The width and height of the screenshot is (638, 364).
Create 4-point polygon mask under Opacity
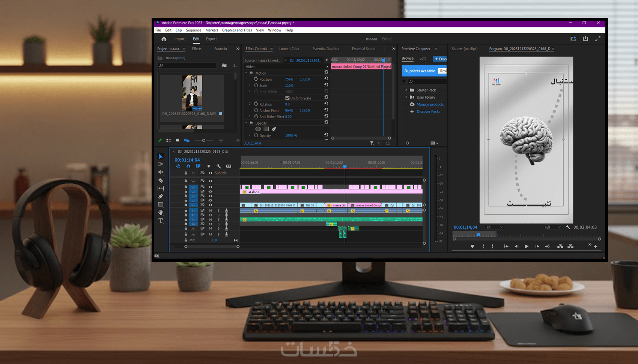(x=266, y=129)
